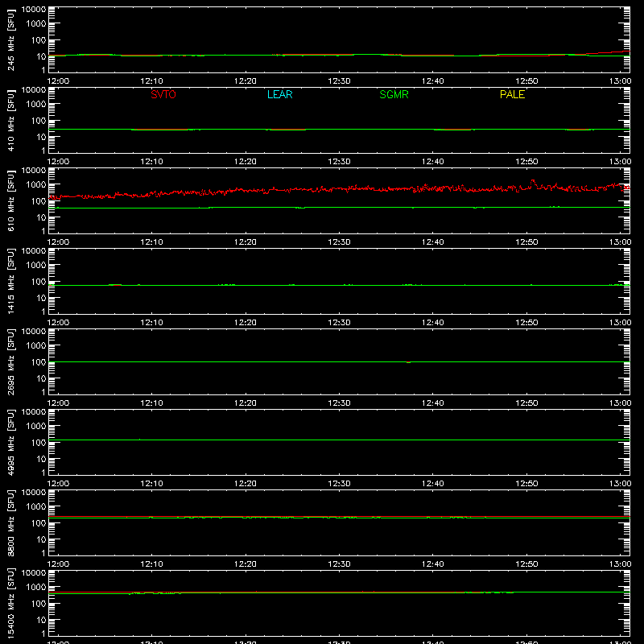Click the green flat trace in the 610 MHz plot
Screen dimensions: 644x644
[x=339, y=208]
